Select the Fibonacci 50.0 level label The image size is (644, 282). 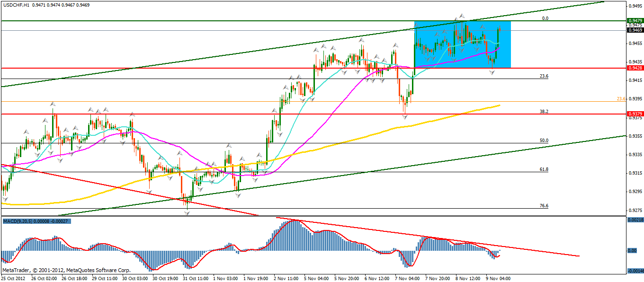coord(544,141)
